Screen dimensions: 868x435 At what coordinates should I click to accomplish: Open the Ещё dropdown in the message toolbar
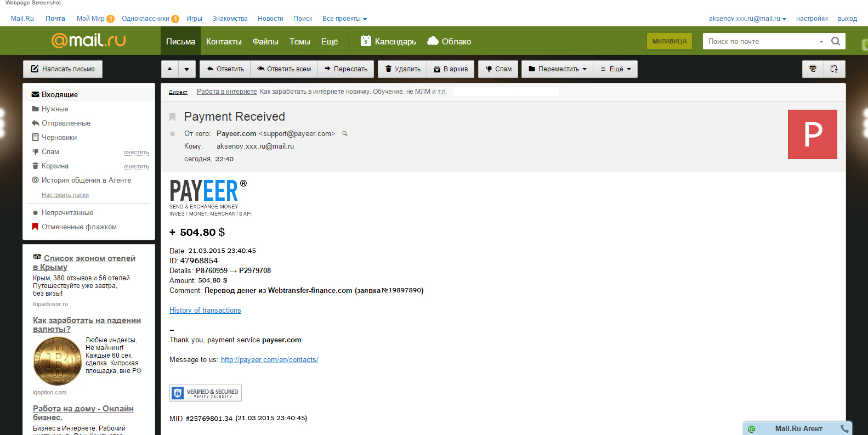click(x=616, y=69)
